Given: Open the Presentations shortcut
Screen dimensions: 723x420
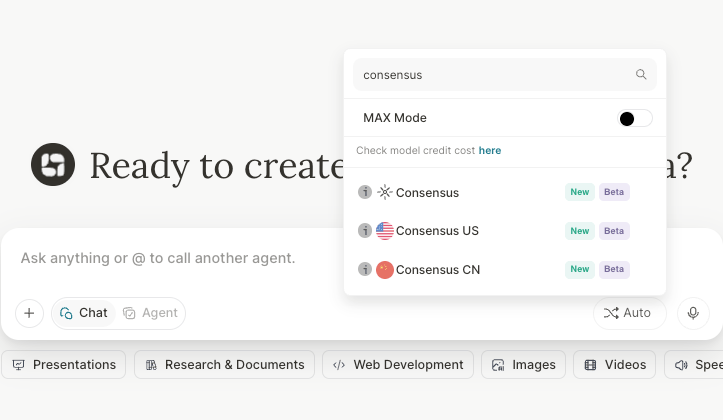Looking at the screenshot, I should pyautogui.click(x=64, y=365).
